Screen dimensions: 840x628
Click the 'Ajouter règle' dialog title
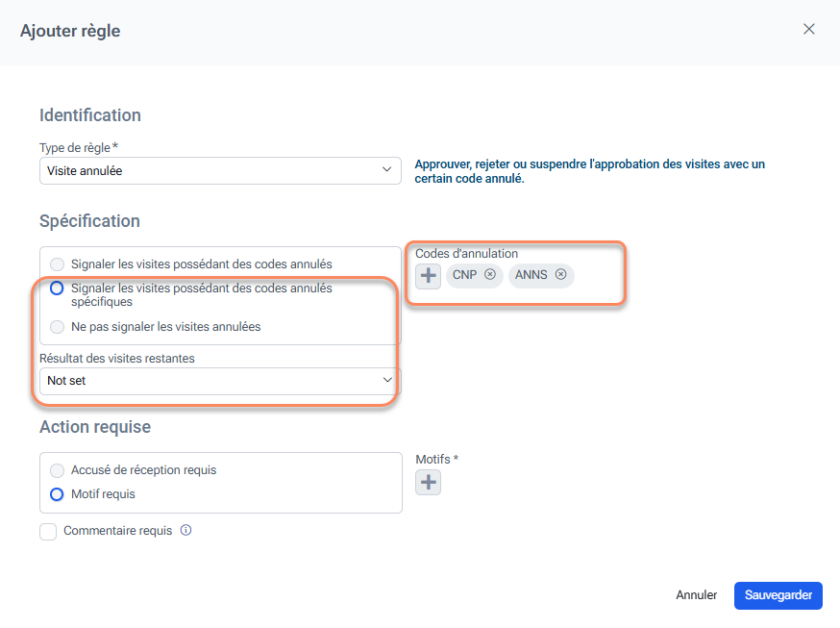pos(70,31)
